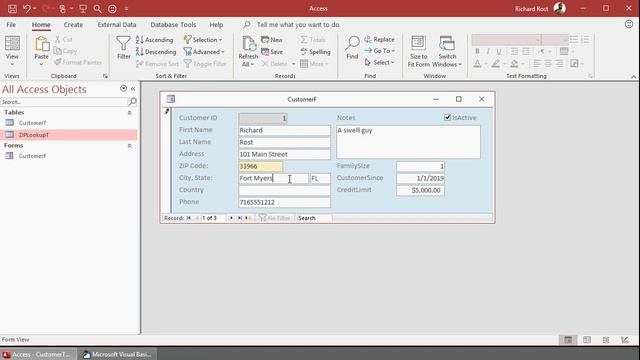Click Italic formatting button
The width and height of the screenshot is (640, 360).
click(488, 51)
